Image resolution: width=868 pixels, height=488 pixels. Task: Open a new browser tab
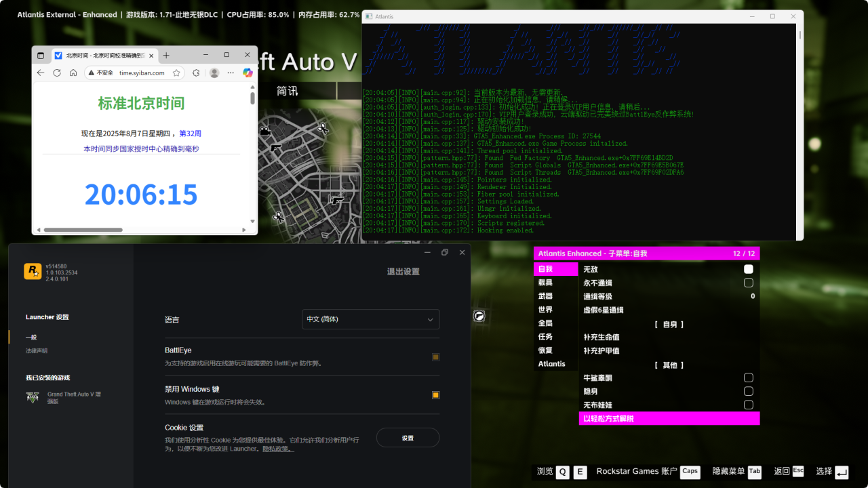coord(166,55)
